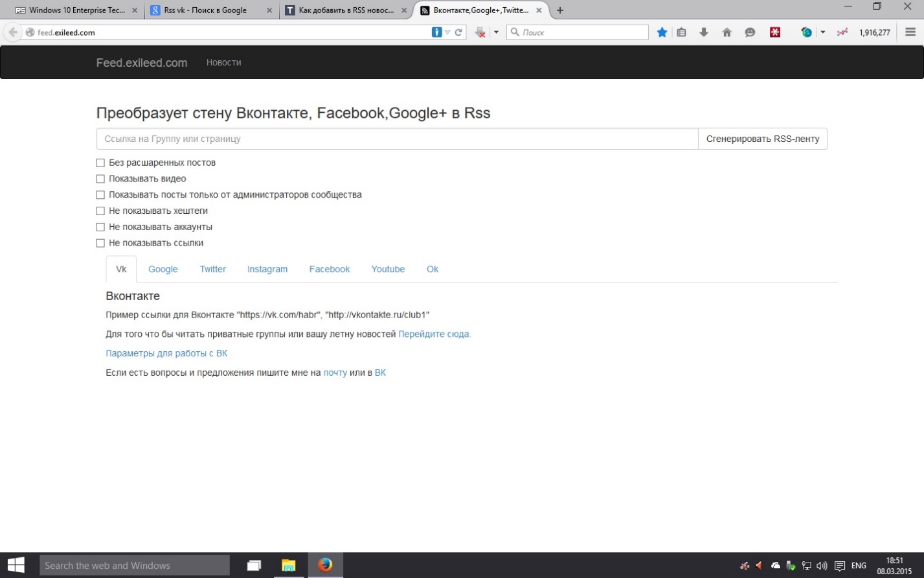This screenshot has height=578, width=924.
Task: Open the volume speaker tray icon
Action: [822, 566]
